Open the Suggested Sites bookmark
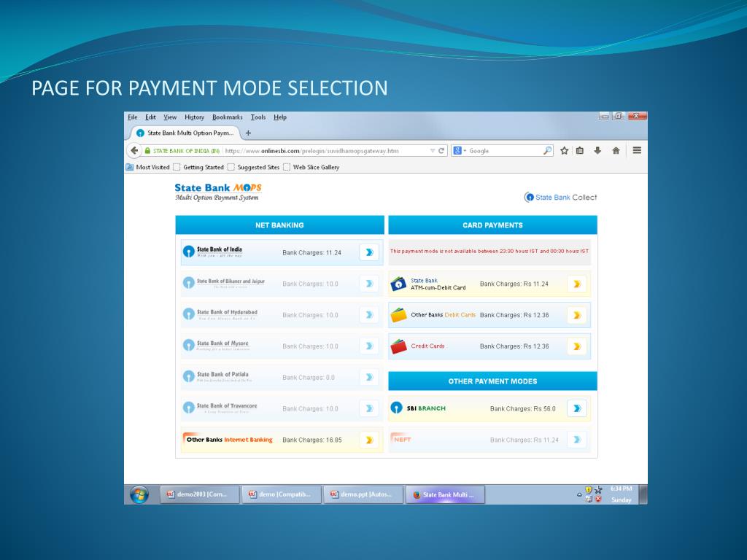The width and height of the screenshot is (747, 560). tap(253, 167)
